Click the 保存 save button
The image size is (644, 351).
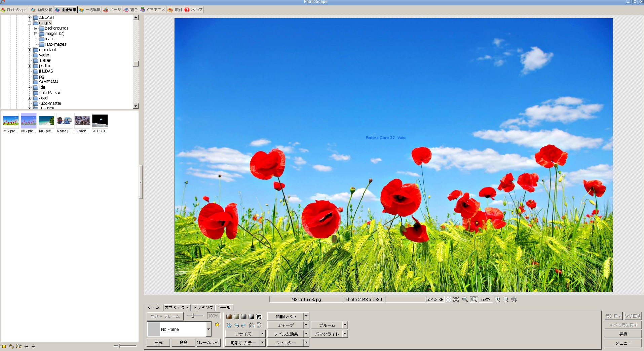(623, 334)
